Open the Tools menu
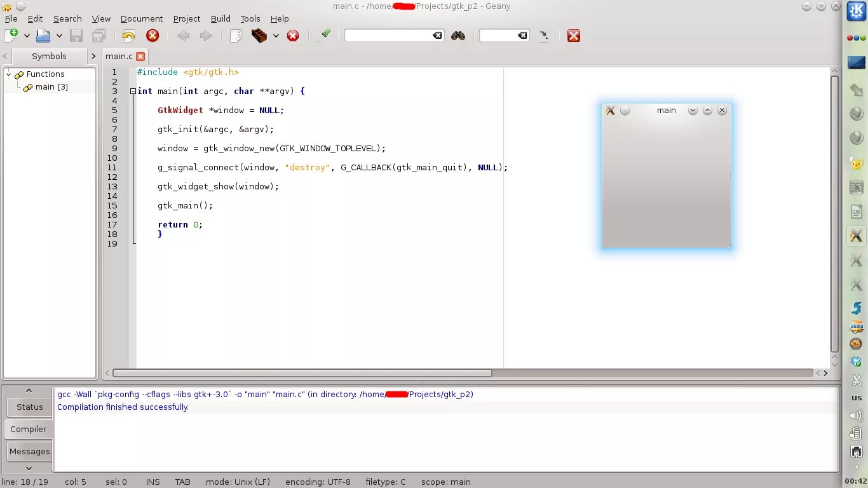 250,18
